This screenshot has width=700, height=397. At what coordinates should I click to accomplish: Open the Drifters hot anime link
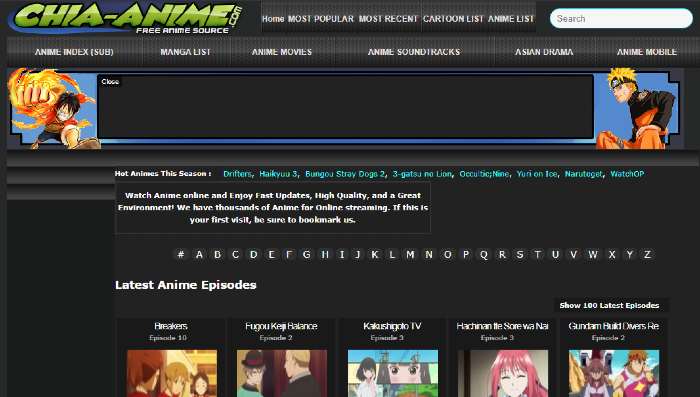(x=238, y=174)
